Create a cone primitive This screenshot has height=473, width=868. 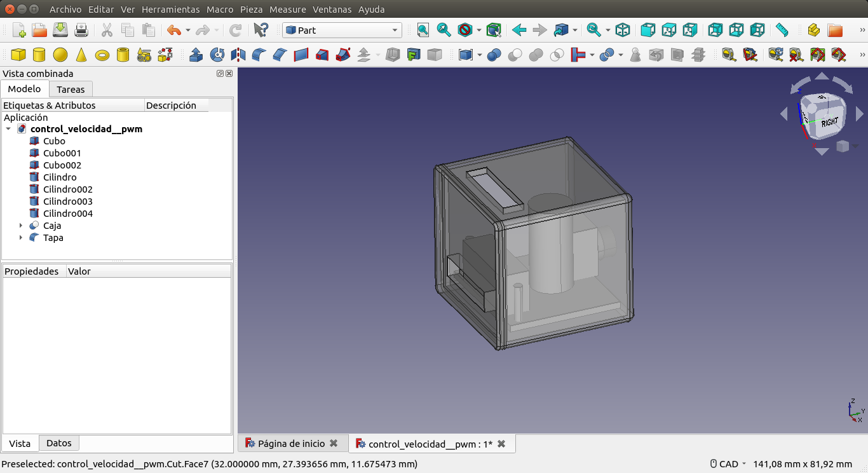point(81,55)
